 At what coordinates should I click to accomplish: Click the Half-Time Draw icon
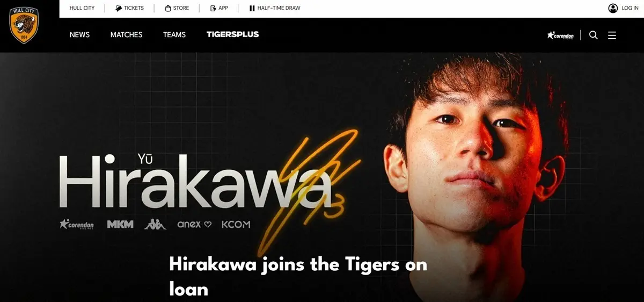point(252,8)
